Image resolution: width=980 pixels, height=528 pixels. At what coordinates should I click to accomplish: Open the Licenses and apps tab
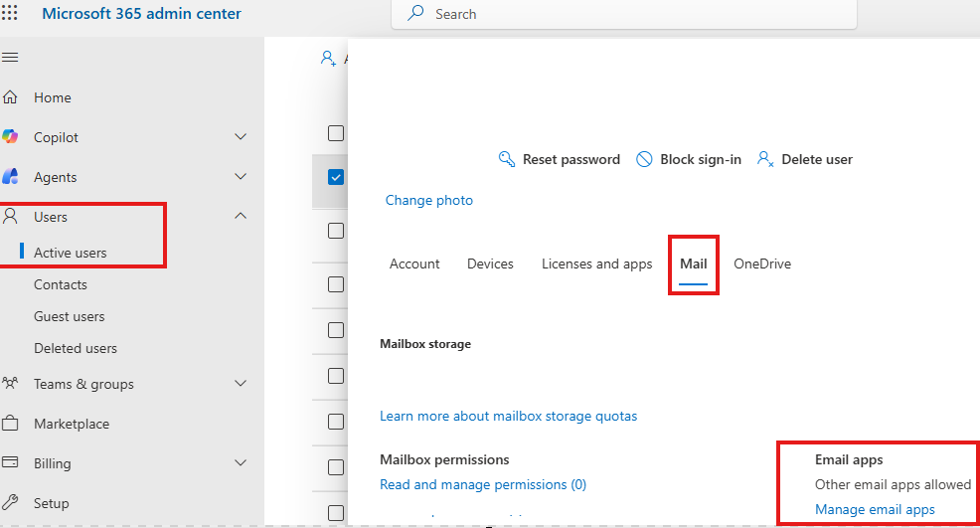pos(597,264)
